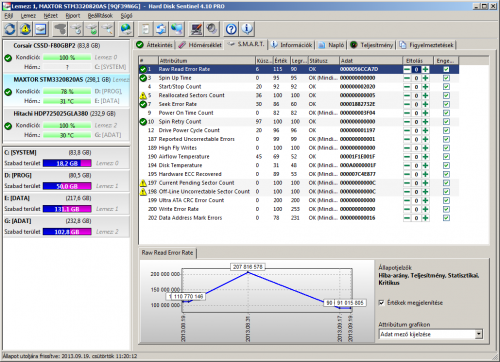This screenshot has width=500, height=362.
Task: Switch to the Áttekintés tab
Action: pos(155,45)
